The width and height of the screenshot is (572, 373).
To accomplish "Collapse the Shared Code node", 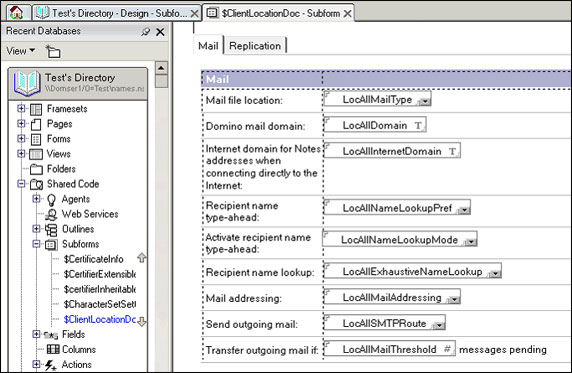I will pyautogui.click(x=21, y=183).
